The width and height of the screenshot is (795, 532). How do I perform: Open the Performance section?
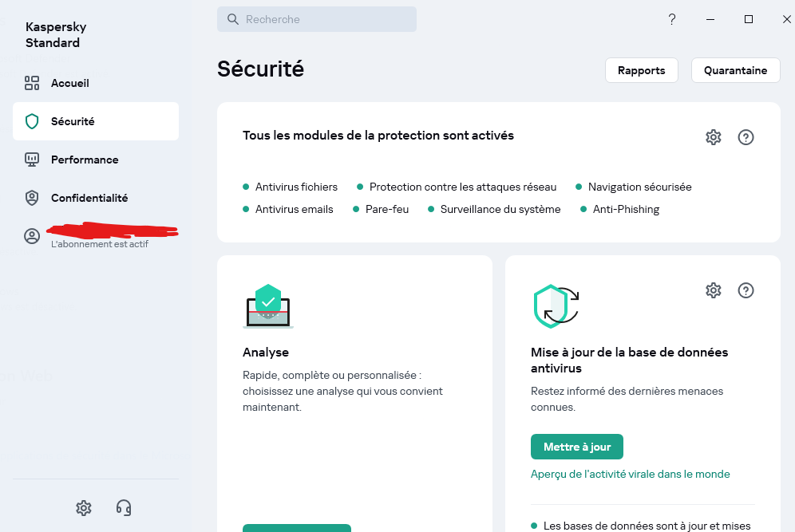click(x=85, y=160)
